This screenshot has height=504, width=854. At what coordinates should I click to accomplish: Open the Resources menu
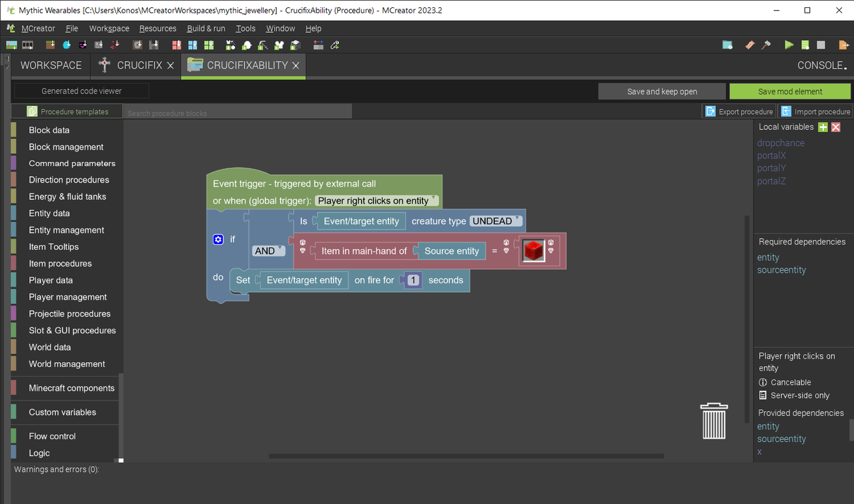[158, 29]
